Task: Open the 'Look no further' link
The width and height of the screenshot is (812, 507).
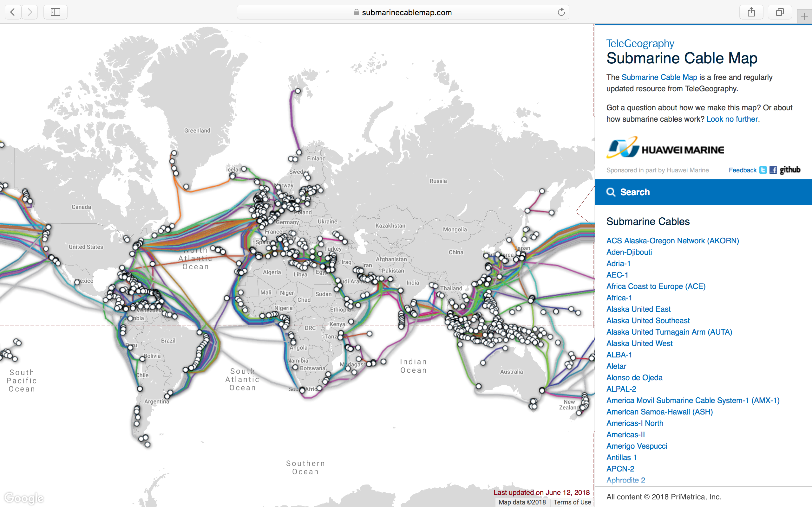Action: [732, 119]
